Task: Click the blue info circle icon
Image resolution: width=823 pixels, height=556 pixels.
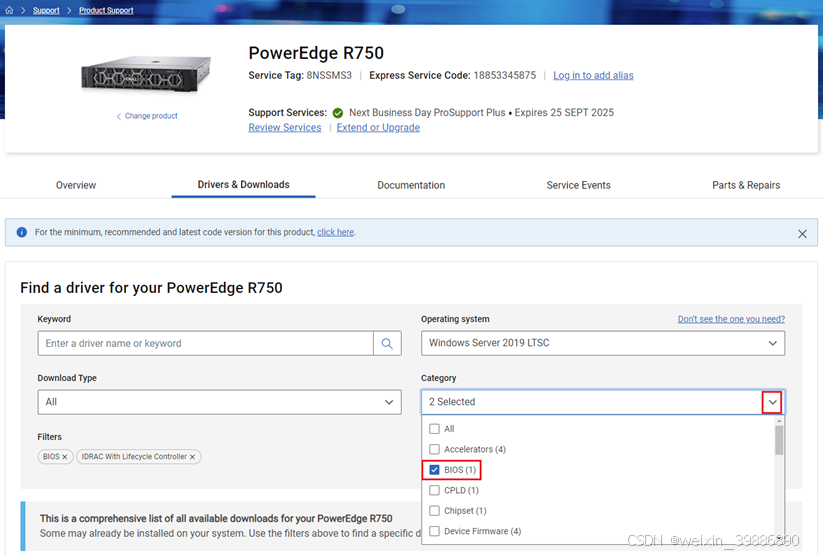Action: 22,232
